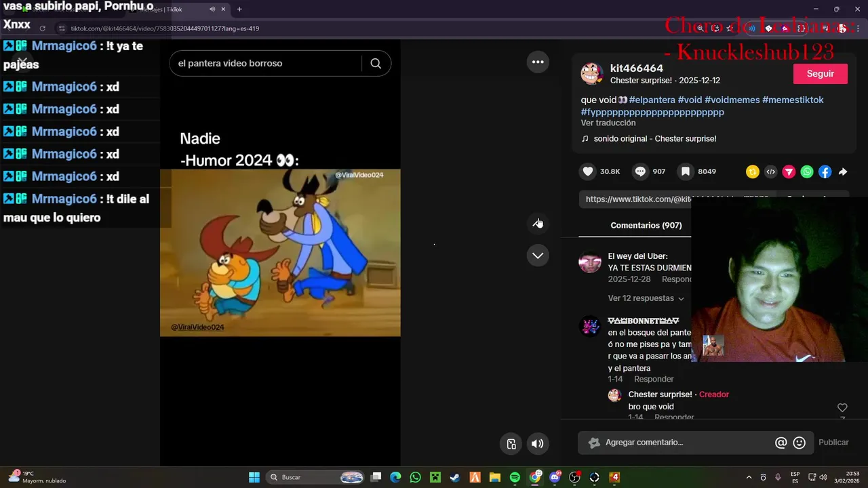Select the Comentarios (907) tab
This screenshot has height=488, width=868.
[646, 225]
